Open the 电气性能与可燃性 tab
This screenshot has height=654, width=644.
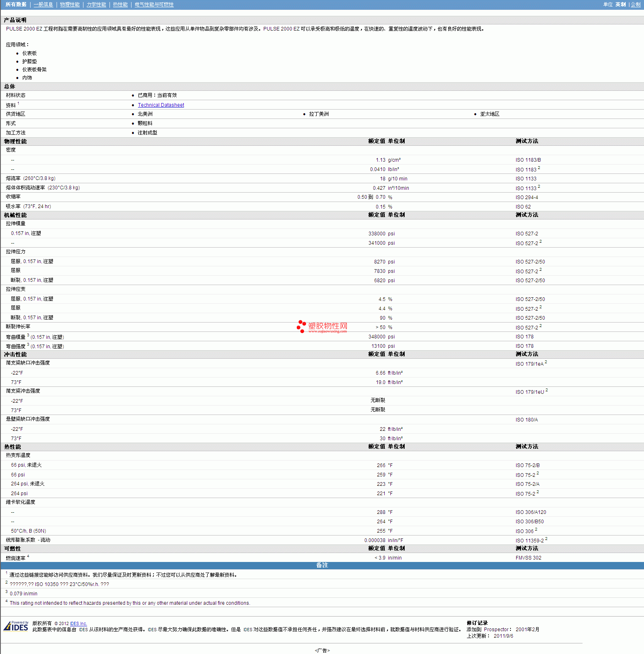[x=154, y=4]
